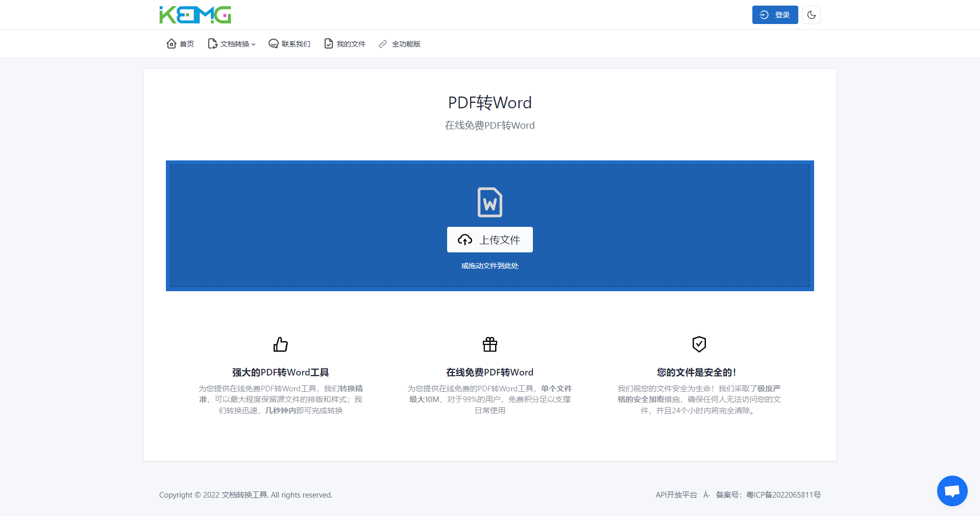The height and width of the screenshot is (517, 980).
Task: Expand the 文档转换 dropdown menu
Action: pos(232,44)
